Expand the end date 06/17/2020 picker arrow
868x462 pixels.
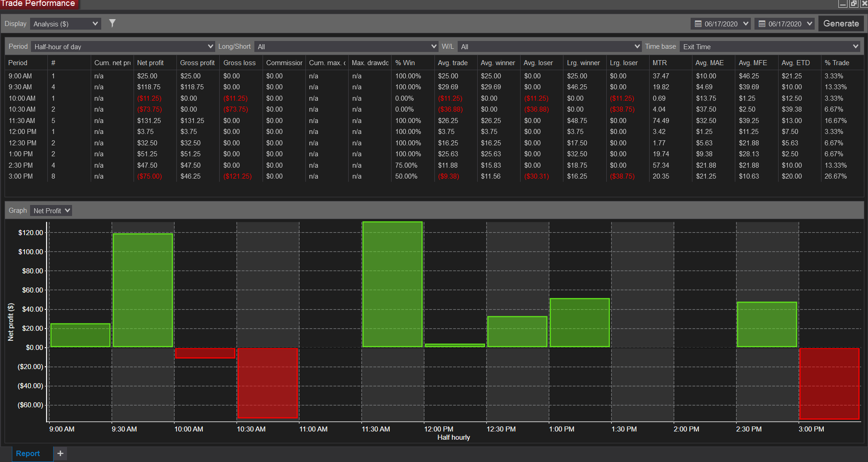(x=810, y=24)
